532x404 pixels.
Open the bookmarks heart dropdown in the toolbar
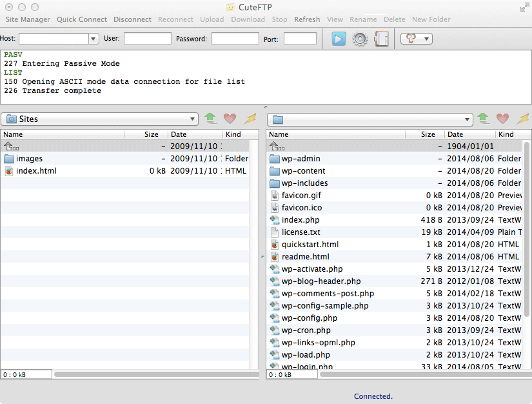click(417, 39)
